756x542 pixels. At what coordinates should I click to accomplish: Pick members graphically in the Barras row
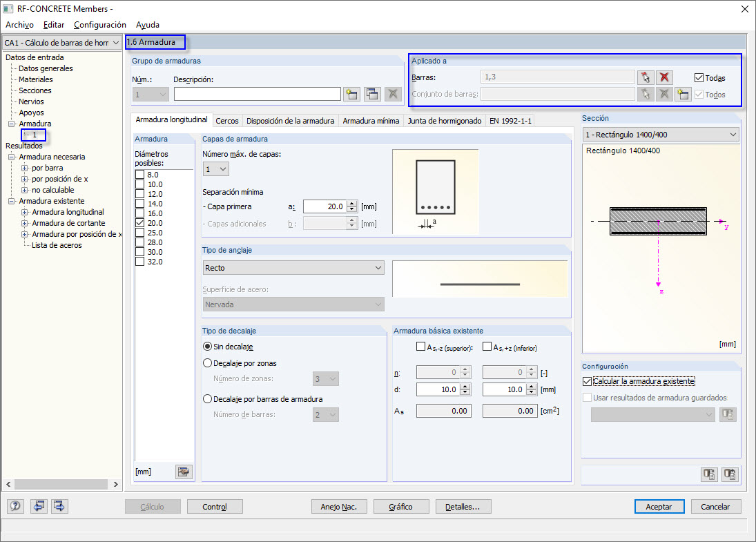click(646, 77)
